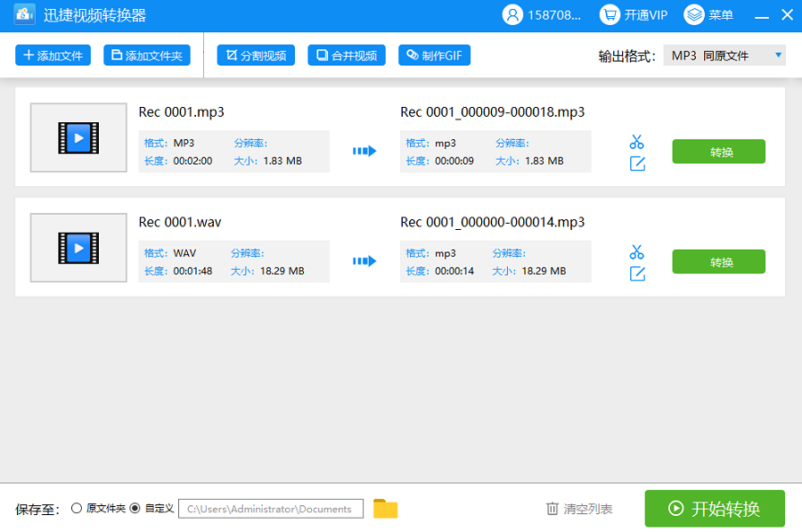Click 转换 button for Rec 0001.wav
This screenshot has height=532, width=802.
(718, 261)
